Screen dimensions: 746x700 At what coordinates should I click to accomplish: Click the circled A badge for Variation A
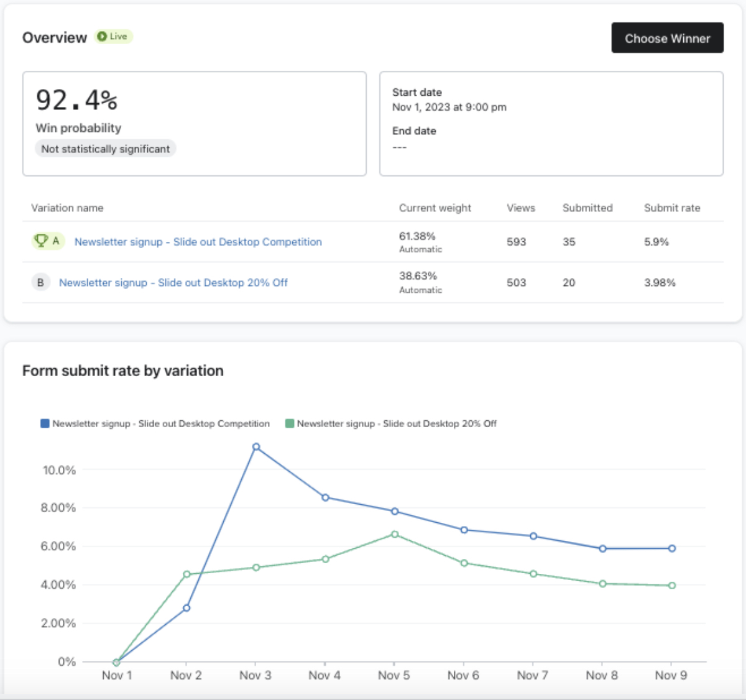pyautogui.click(x=55, y=239)
